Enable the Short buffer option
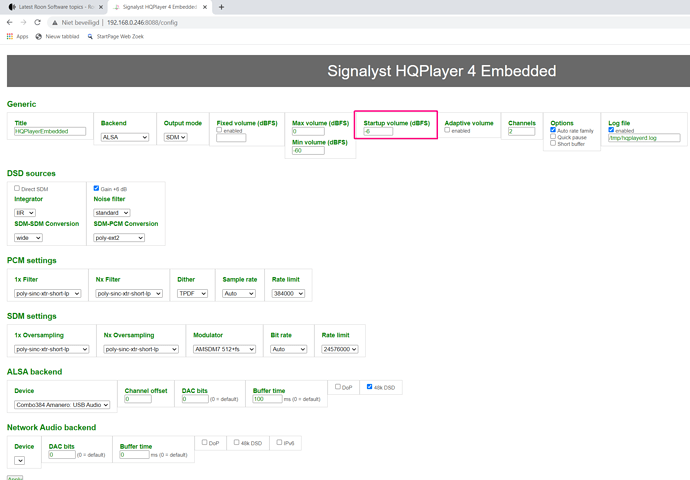The height and width of the screenshot is (480, 690). [x=553, y=143]
